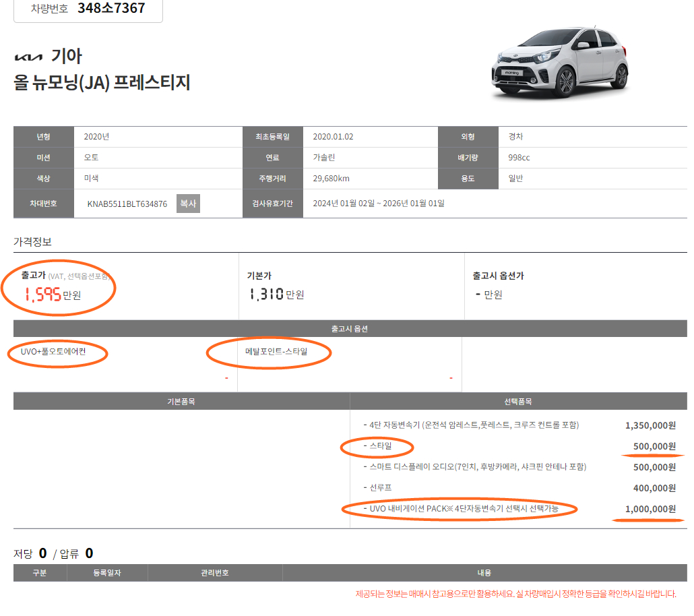Click the first registration date 2020.01.02
The height and width of the screenshot is (616, 694).
click(x=333, y=137)
